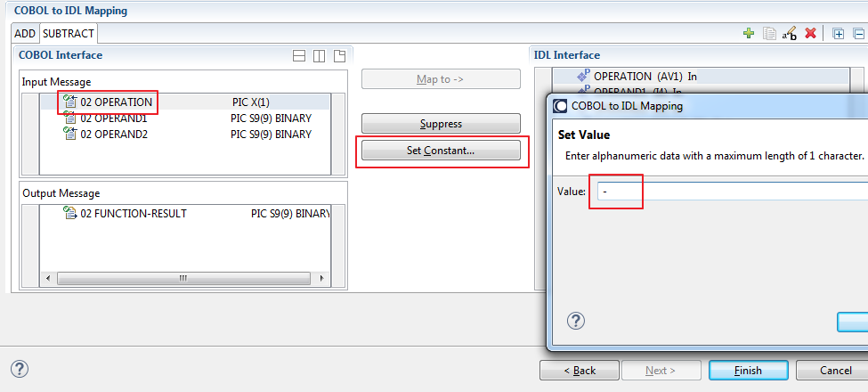Click Output Message scrollbar left arrow
868x392 pixels.
point(48,278)
